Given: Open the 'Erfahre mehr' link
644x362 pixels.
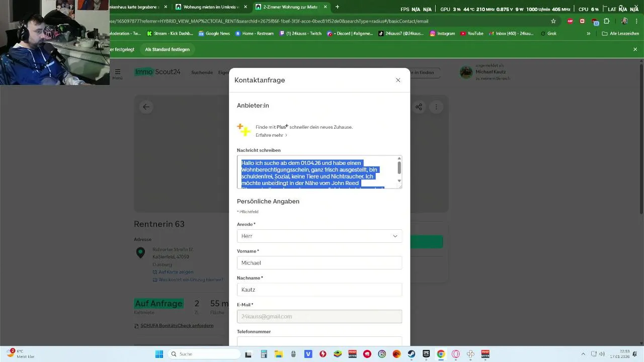Looking at the screenshot, I should (271, 135).
